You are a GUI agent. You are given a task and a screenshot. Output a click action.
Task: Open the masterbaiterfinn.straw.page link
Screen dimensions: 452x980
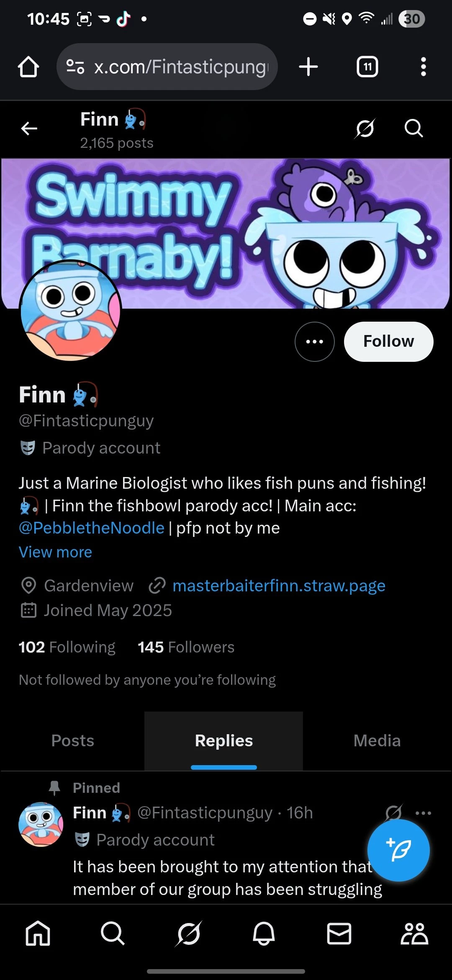[x=279, y=585]
